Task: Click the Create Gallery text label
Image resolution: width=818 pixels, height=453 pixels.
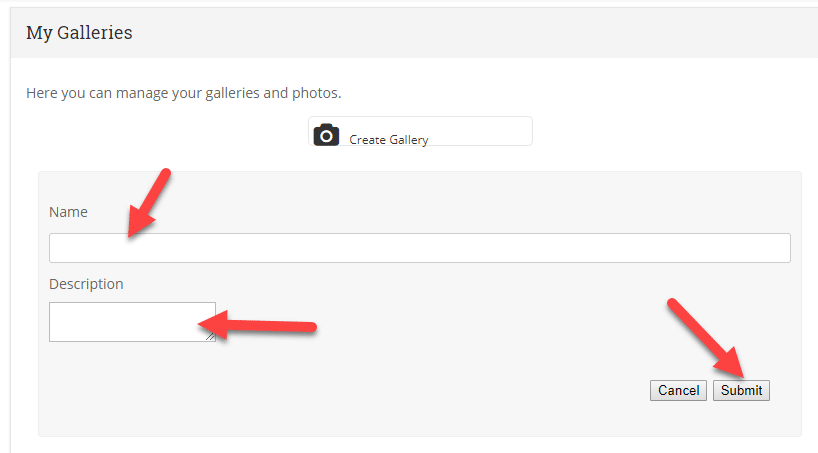Action: (389, 140)
